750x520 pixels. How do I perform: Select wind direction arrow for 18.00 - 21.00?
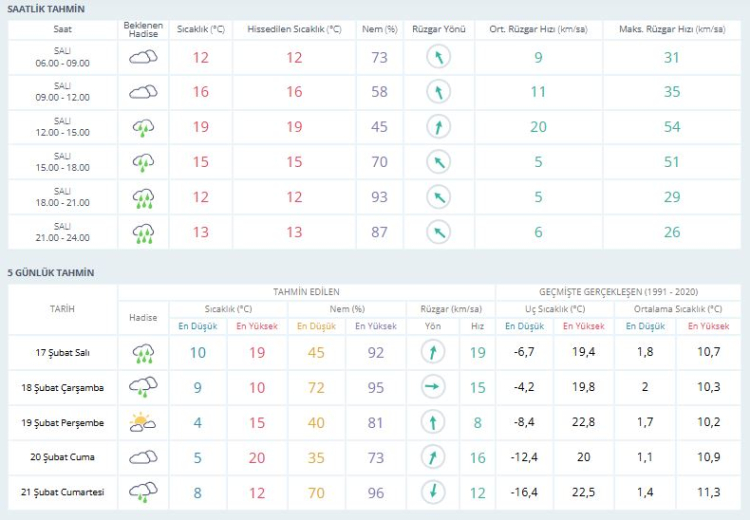click(437, 197)
